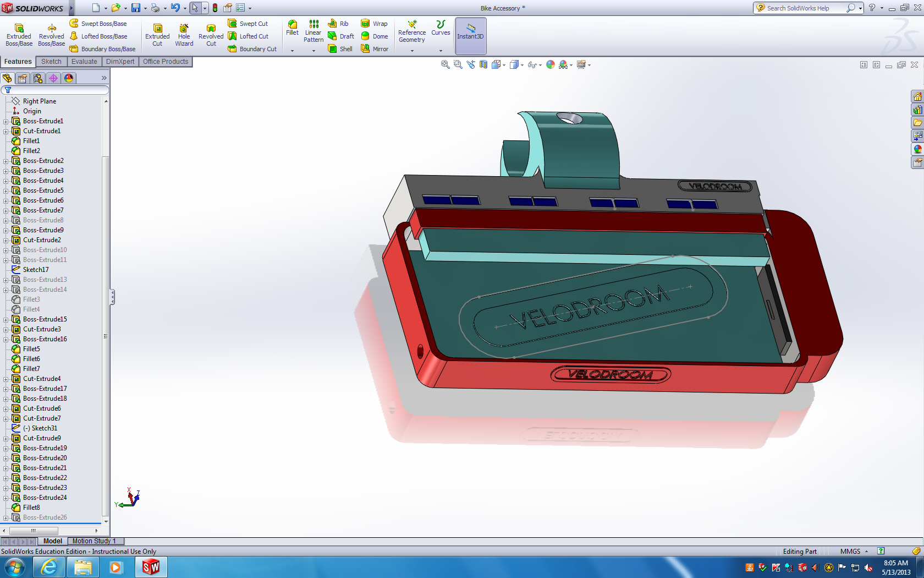Select Fillet5 in the feature tree
Image resolution: width=924 pixels, height=578 pixels.
(x=31, y=349)
